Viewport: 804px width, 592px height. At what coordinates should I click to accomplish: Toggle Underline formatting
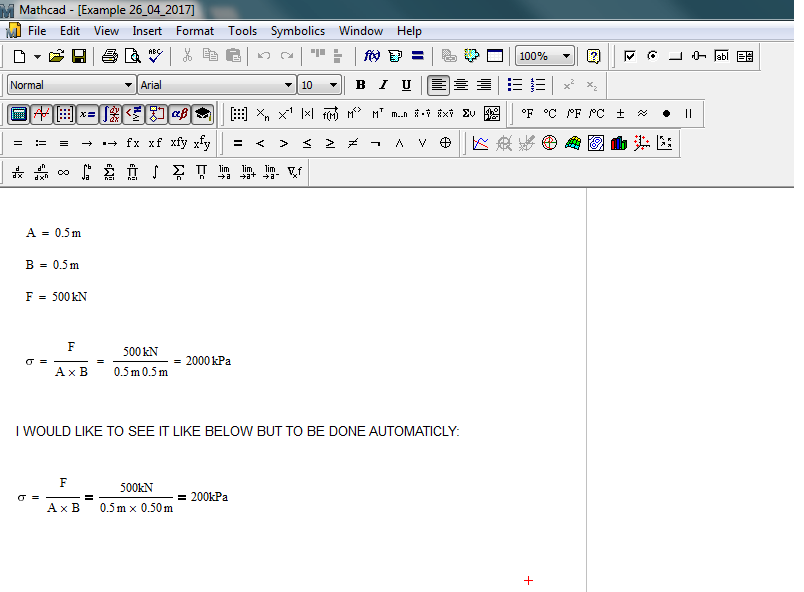[406, 85]
